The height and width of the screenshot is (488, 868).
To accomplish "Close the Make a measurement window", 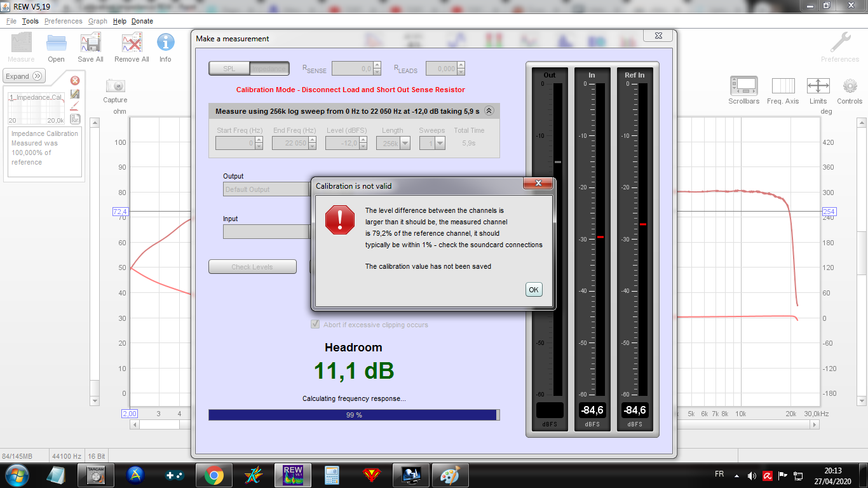I will pos(657,36).
